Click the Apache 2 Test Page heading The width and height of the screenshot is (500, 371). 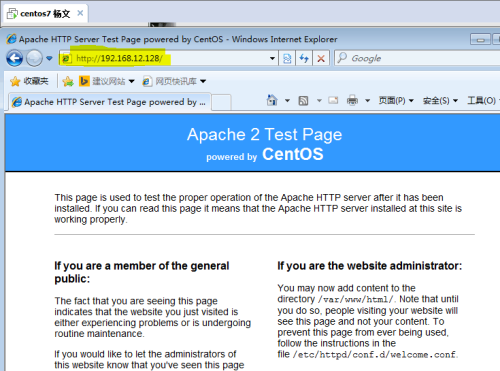264,135
